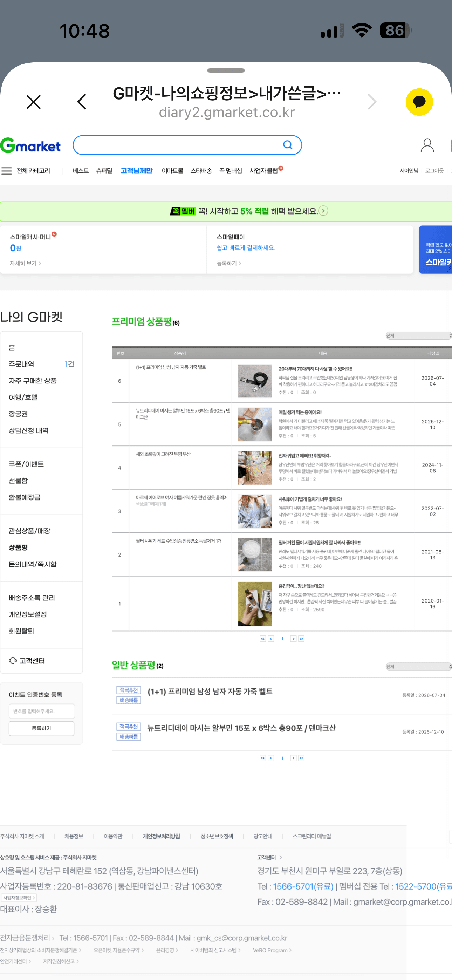Open the yellow KakaoTalk chat bubble icon

coord(419,102)
